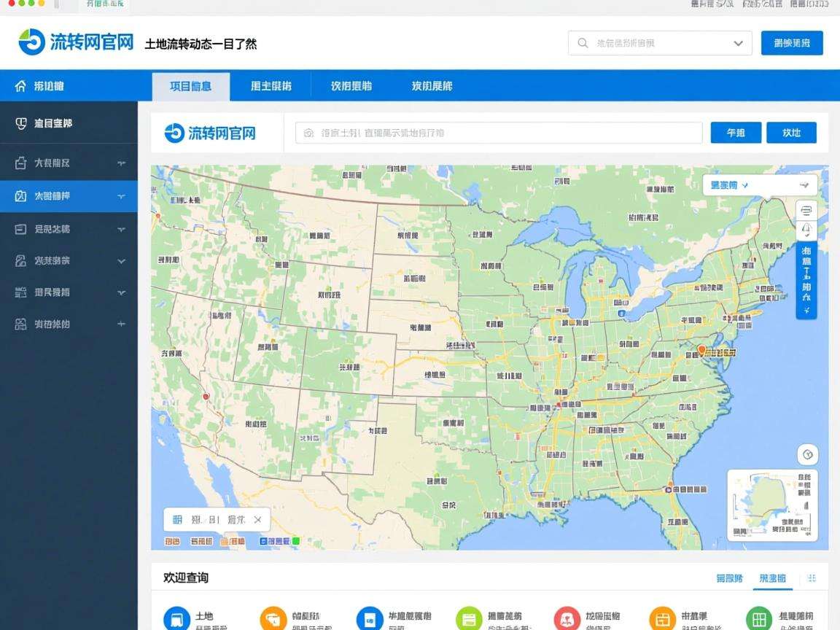Click the map search input field

(x=499, y=133)
